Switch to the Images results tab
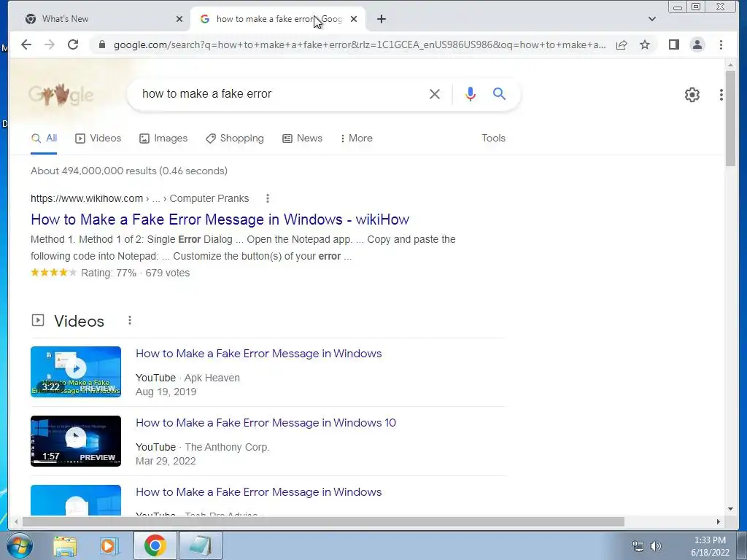Viewport: 747px width, 560px height. pos(163,138)
